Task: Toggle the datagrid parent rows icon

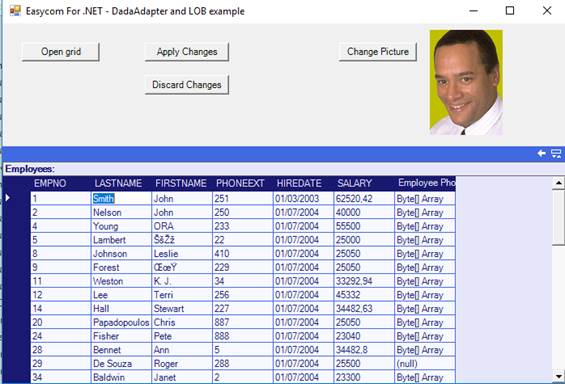Action: [556, 154]
